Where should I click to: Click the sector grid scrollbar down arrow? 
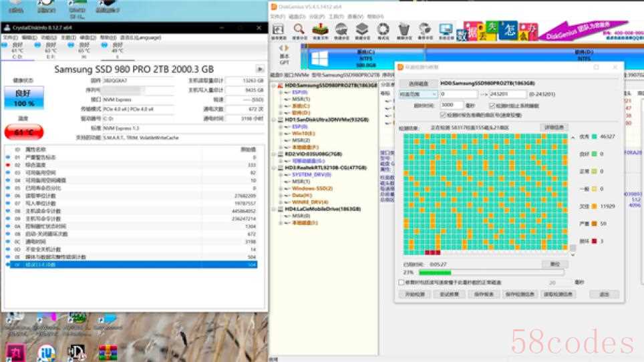coord(573,255)
